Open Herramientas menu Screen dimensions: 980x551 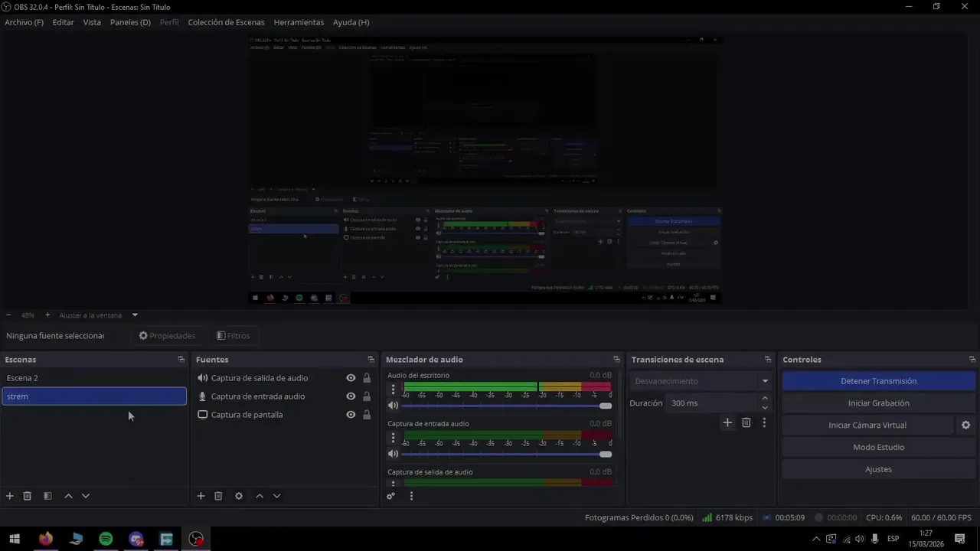click(299, 22)
